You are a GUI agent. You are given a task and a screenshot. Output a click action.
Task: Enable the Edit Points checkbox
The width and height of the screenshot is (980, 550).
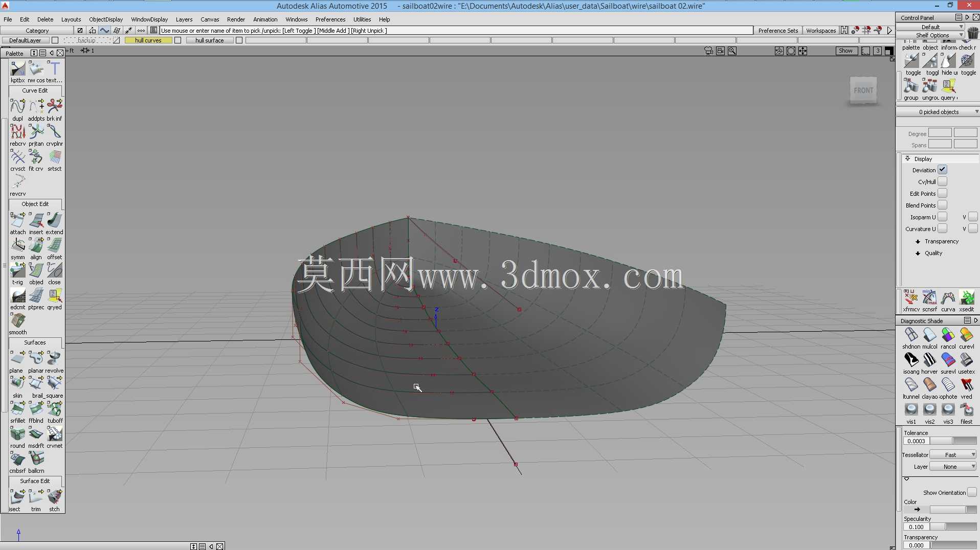942,193
